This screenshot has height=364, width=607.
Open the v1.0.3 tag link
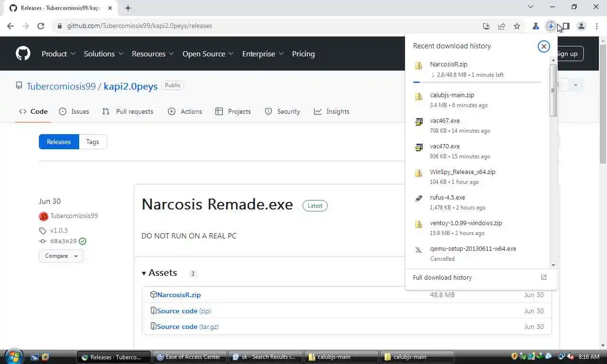click(59, 230)
